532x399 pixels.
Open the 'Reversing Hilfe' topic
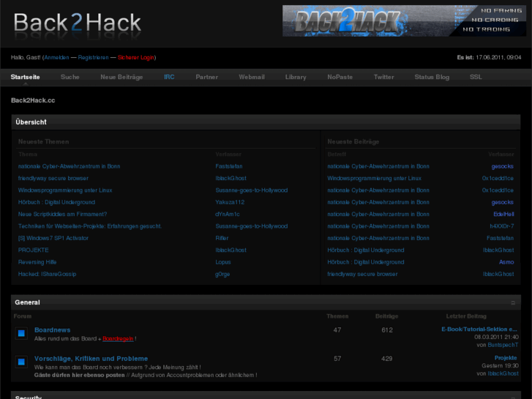point(37,262)
